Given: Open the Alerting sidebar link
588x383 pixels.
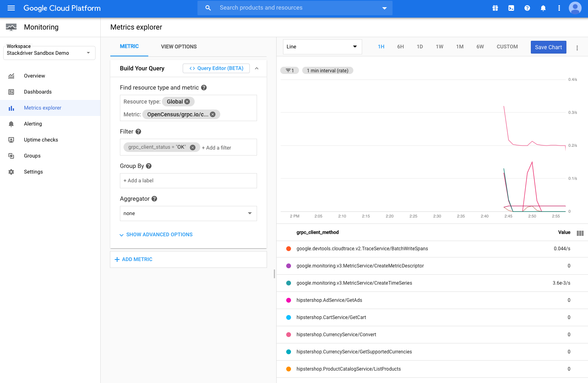Looking at the screenshot, I should (50, 124).
